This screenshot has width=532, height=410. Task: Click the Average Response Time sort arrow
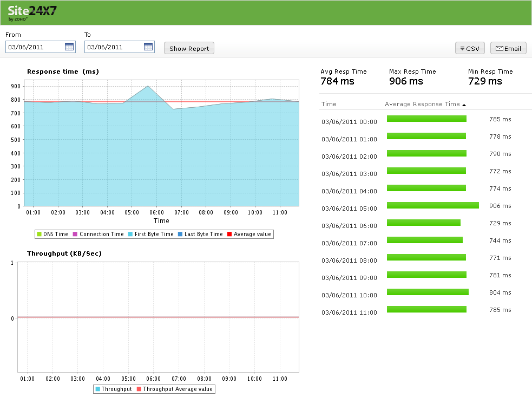coord(464,105)
